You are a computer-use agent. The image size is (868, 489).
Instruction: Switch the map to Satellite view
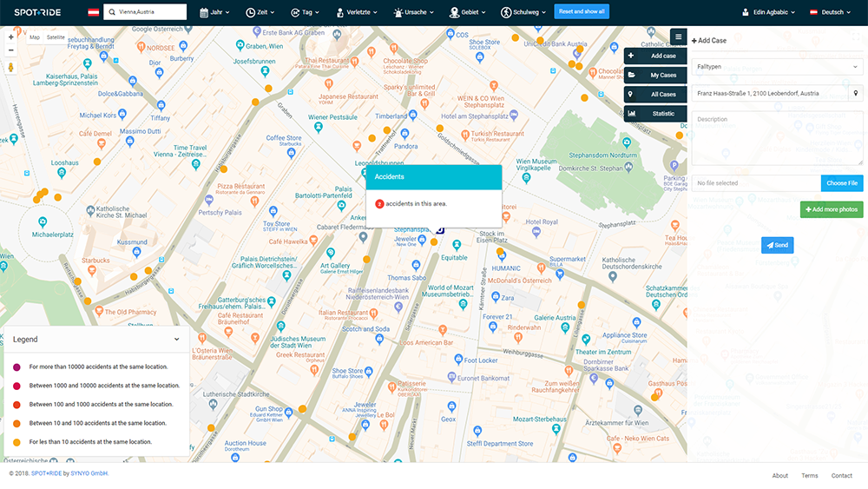point(56,37)
